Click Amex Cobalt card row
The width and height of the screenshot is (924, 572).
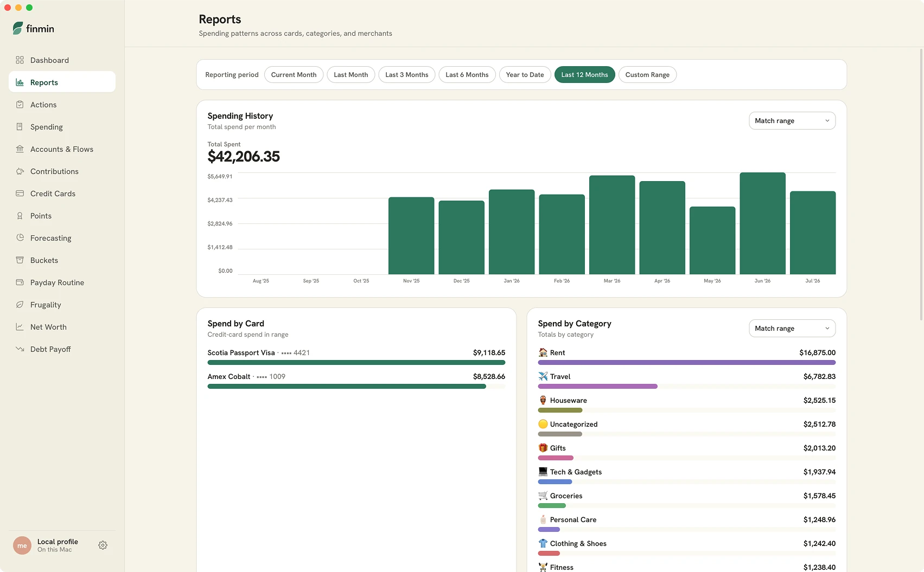click(356, 381)
